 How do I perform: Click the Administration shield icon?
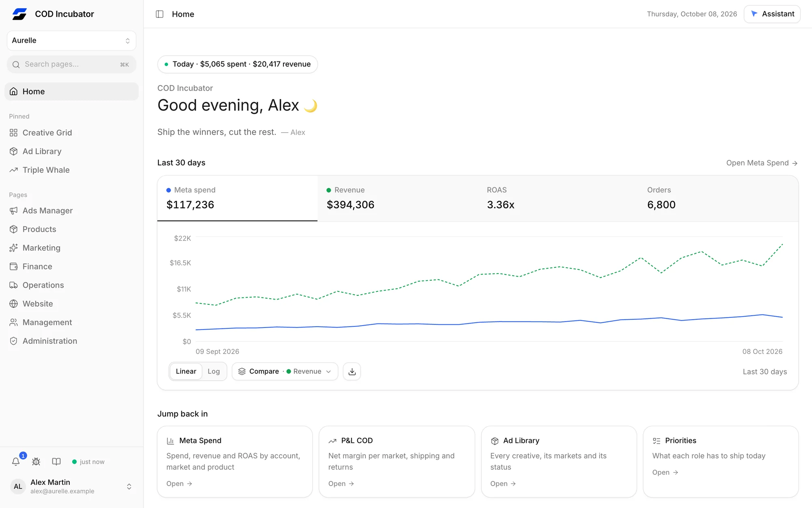tap(13, 341)
